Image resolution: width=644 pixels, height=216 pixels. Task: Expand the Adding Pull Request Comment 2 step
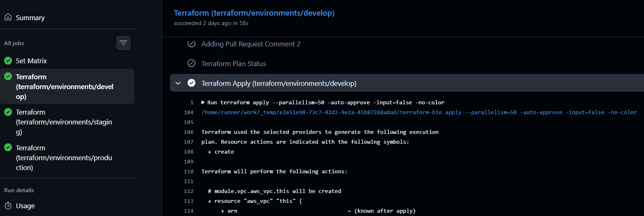(251, 44)
